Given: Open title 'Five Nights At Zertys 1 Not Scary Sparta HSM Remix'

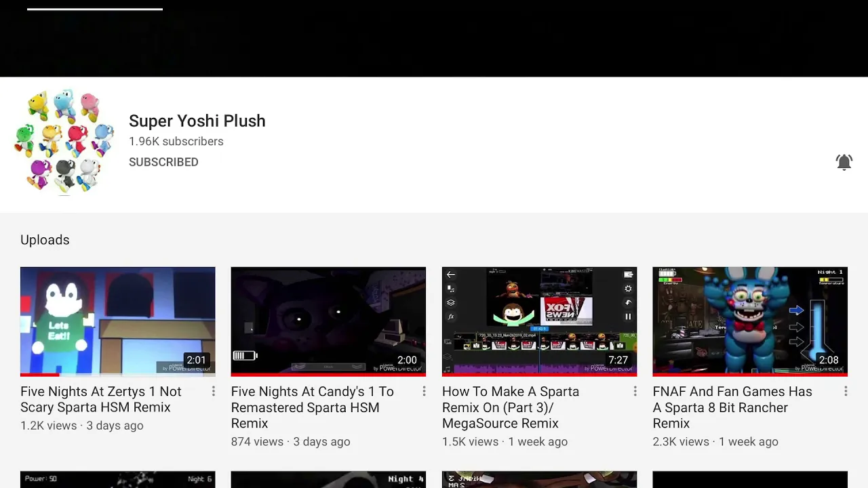Looking at the screenshot, I should pos(101,399).
